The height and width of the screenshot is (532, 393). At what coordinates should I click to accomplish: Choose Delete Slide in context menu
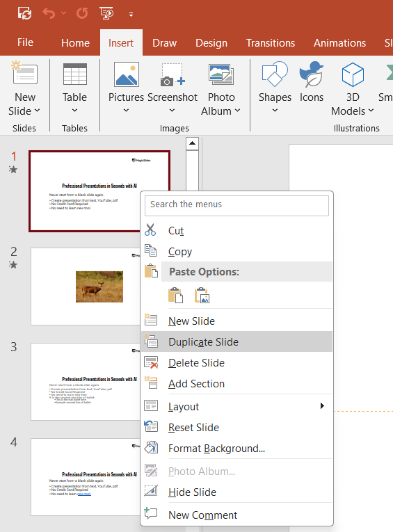(237, 363)
